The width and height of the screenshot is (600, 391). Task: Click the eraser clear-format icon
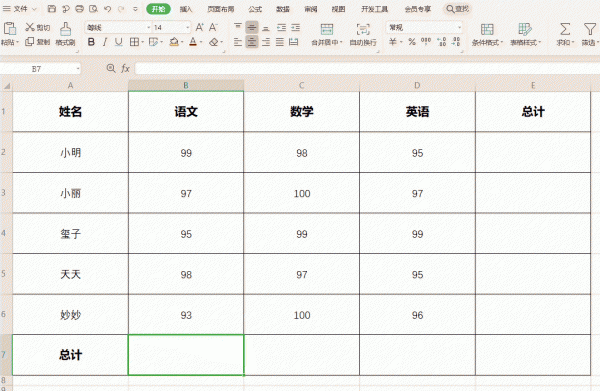coord(214,42)
